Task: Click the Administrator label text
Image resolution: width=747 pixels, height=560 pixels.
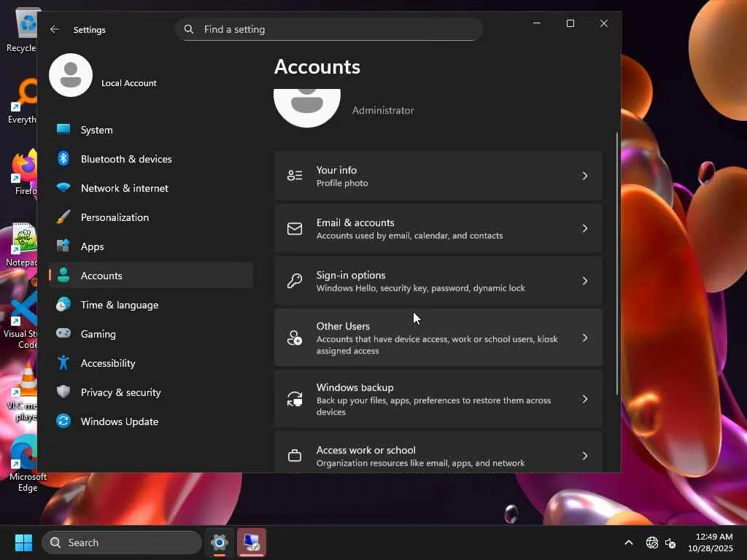Action: click(x=382, y=111)
